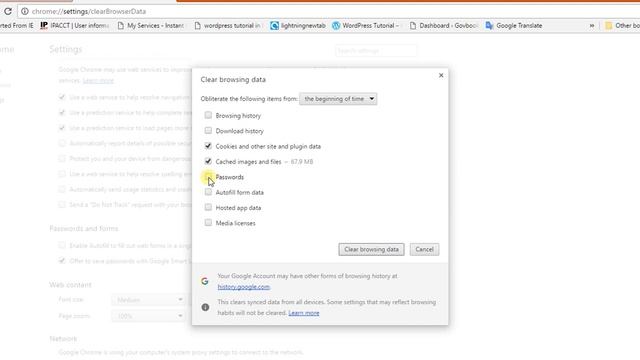The width and height of the screenshot is (640, 360).
Task: Open the My Services bookmark
Action: (x=151, y=26)
